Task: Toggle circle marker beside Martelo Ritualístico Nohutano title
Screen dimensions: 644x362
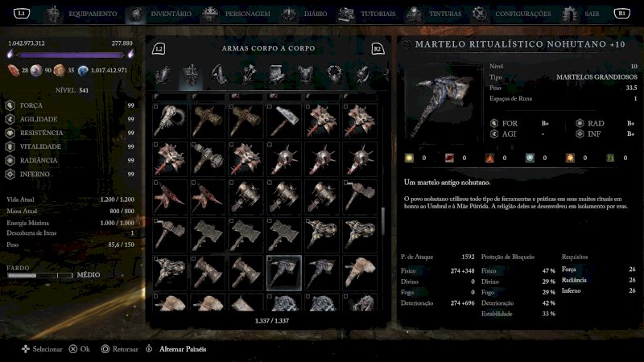Action: pos(407,44)
